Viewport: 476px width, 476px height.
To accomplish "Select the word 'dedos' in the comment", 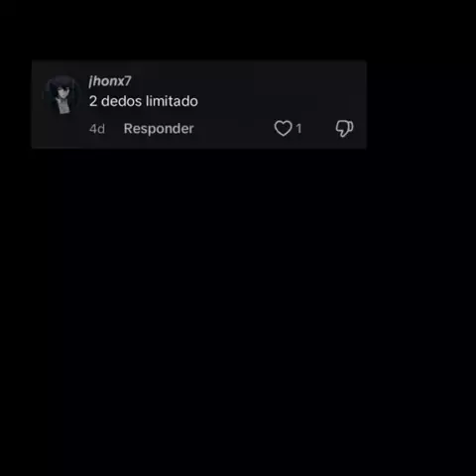I will point(122,101).
